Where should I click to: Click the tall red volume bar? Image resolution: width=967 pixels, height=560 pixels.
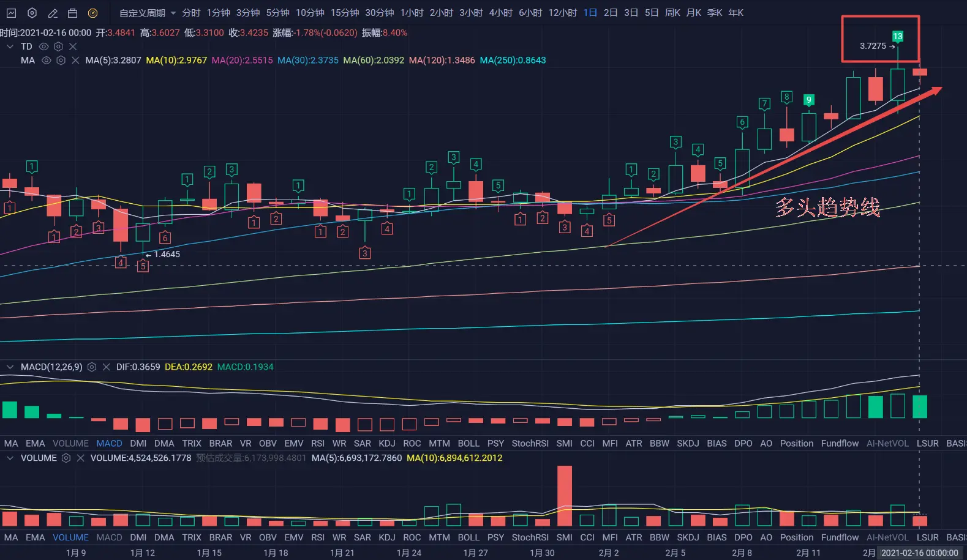click(565, 496)
